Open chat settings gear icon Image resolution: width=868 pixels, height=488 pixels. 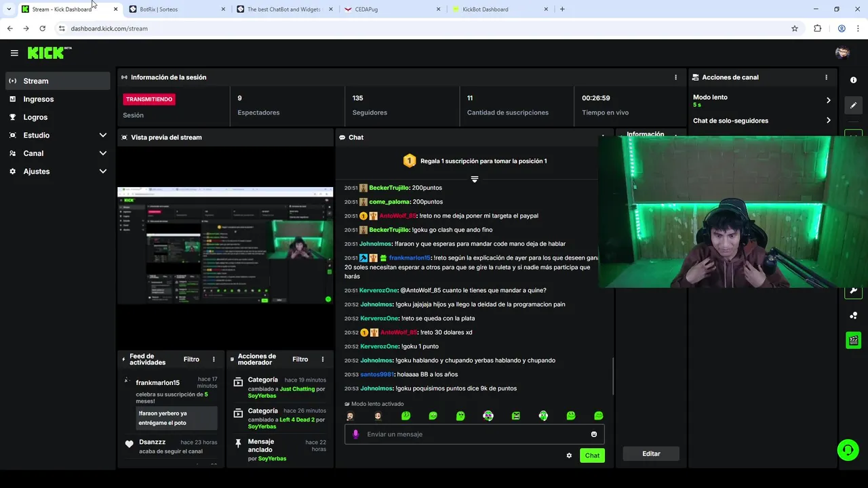click(569, 455)
